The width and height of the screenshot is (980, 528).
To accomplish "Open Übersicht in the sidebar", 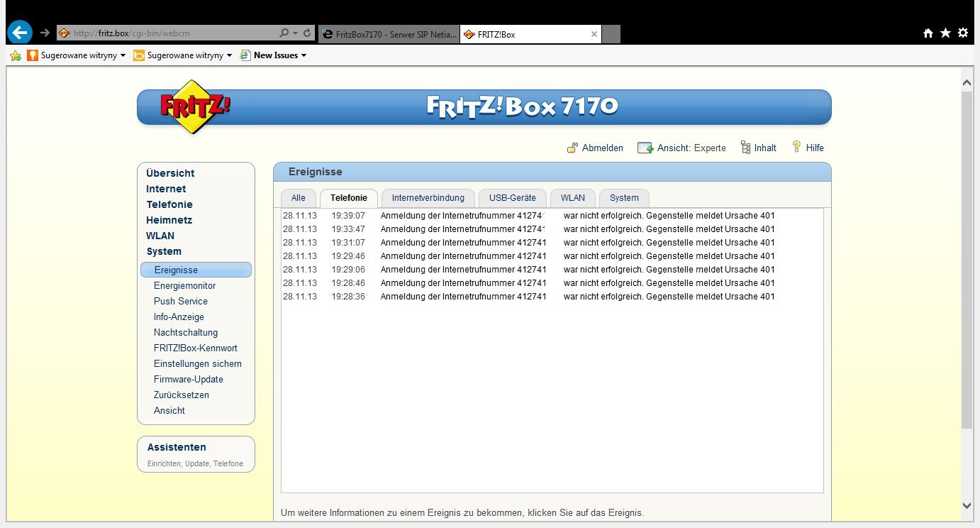I will coord(170,173).
